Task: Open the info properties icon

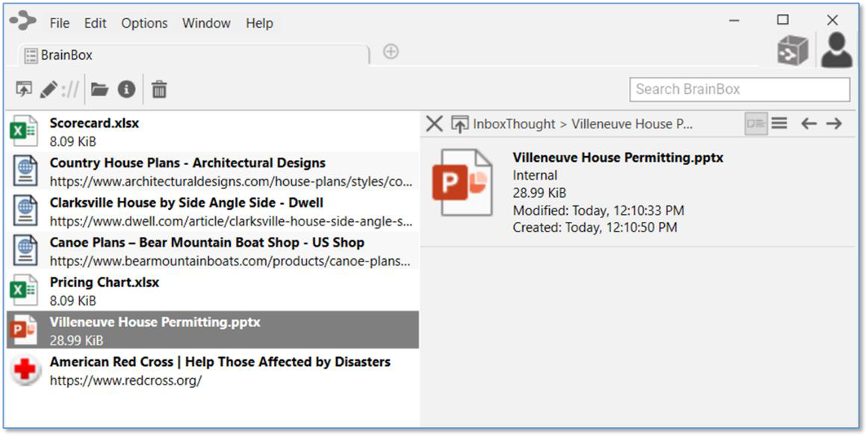Action: (126, 90)
